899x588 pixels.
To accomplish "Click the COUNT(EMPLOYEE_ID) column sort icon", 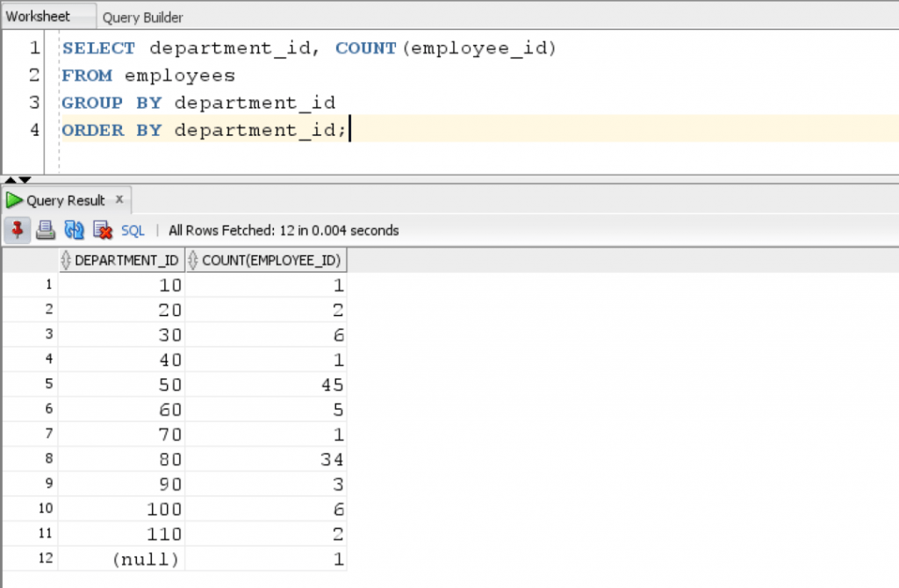I will pos(193,261).
